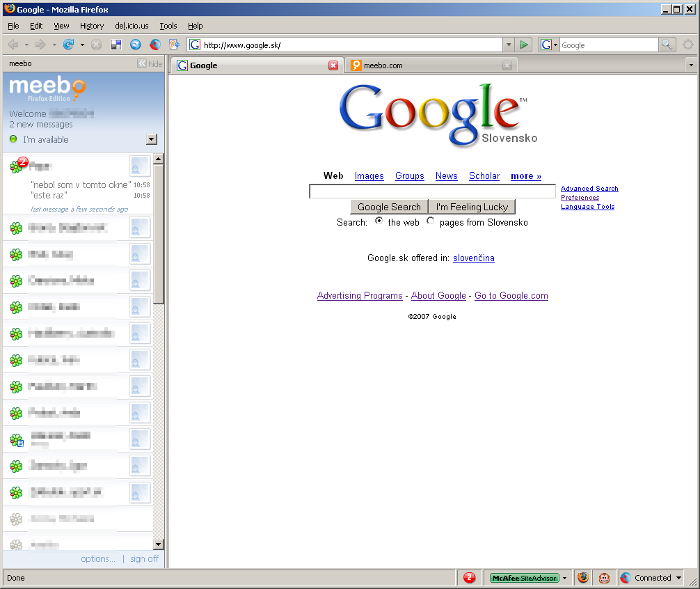700x589 pixels.
Task: Open the Back button history dropdown
Action: tap(26, 45)
